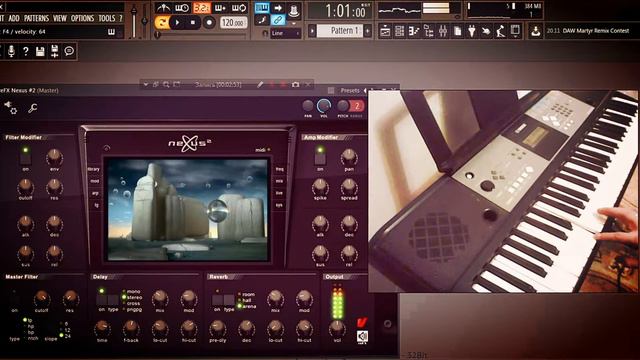640x360 pixels.
Task: Save project with floppy disk icon
Action: click(40, 51)
